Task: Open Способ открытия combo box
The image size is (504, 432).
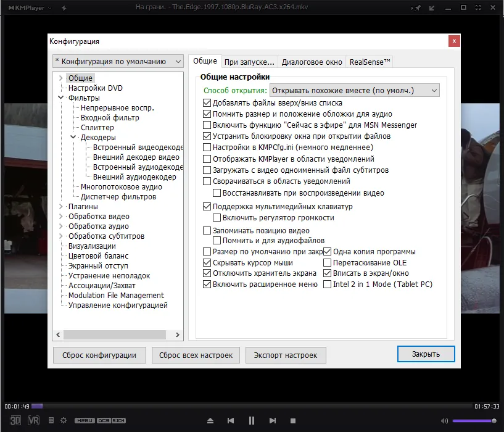Action: [x=355, y=90]
